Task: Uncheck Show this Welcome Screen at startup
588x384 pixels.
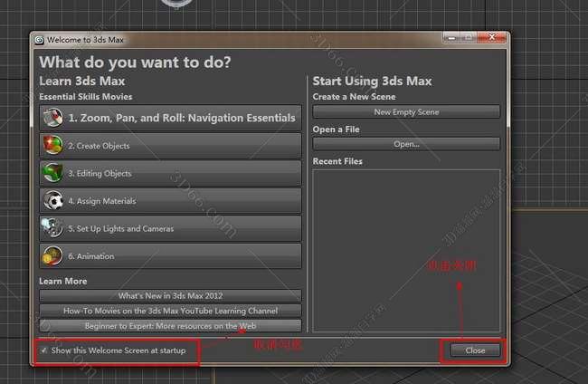Action: [44, 350]
